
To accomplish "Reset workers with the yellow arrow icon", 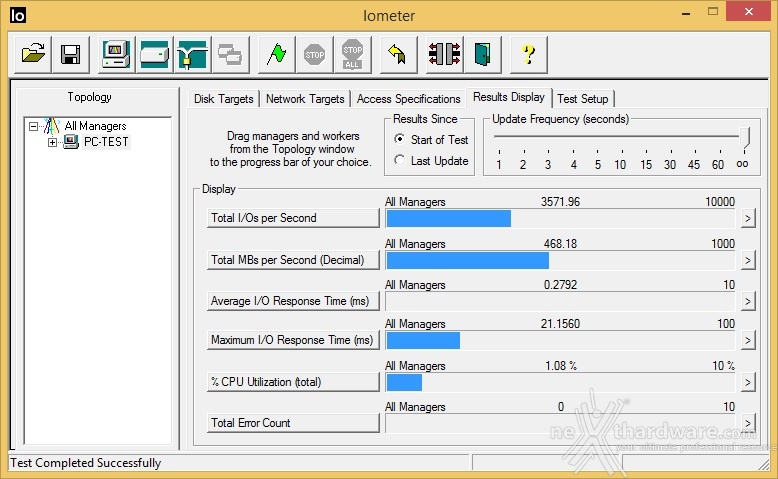I will click(398, 54).
